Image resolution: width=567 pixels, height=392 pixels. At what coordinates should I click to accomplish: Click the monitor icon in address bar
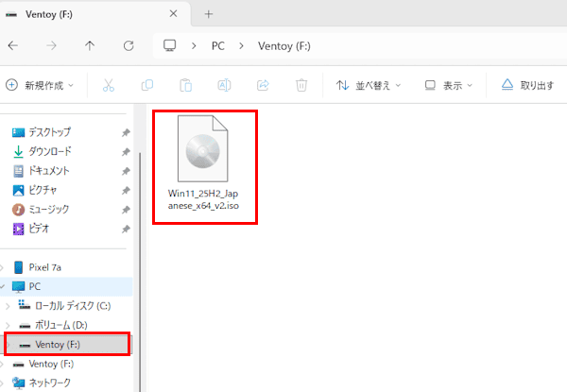click(169, 46)
